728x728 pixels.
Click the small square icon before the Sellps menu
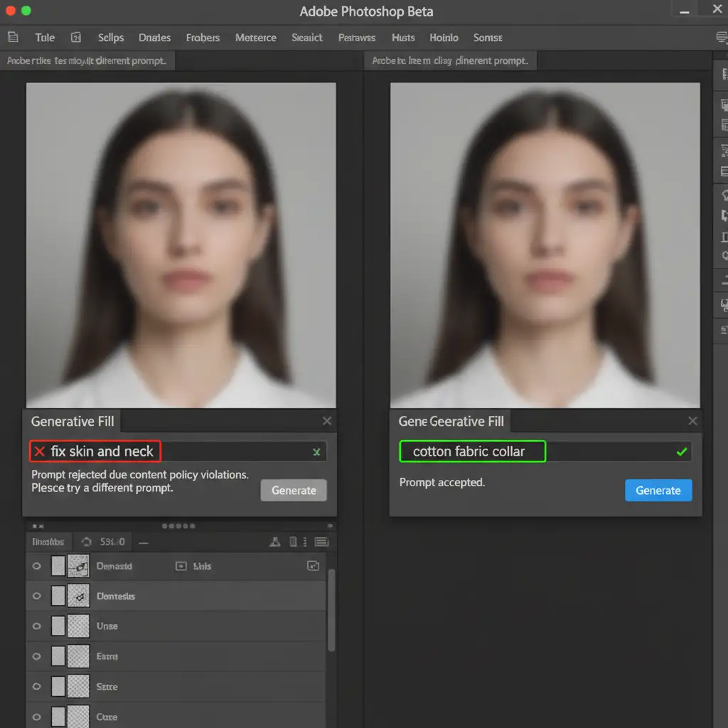(x=76, y=38)
